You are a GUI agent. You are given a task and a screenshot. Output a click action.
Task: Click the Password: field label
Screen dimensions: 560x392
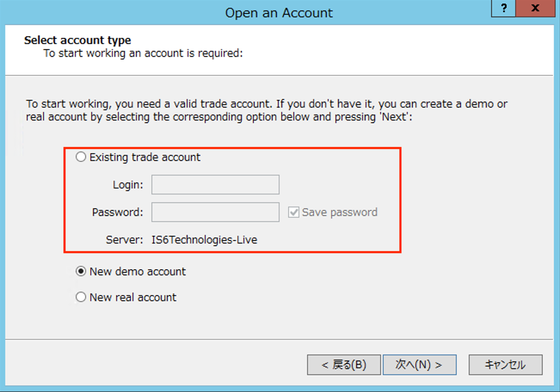click(117, 212)
